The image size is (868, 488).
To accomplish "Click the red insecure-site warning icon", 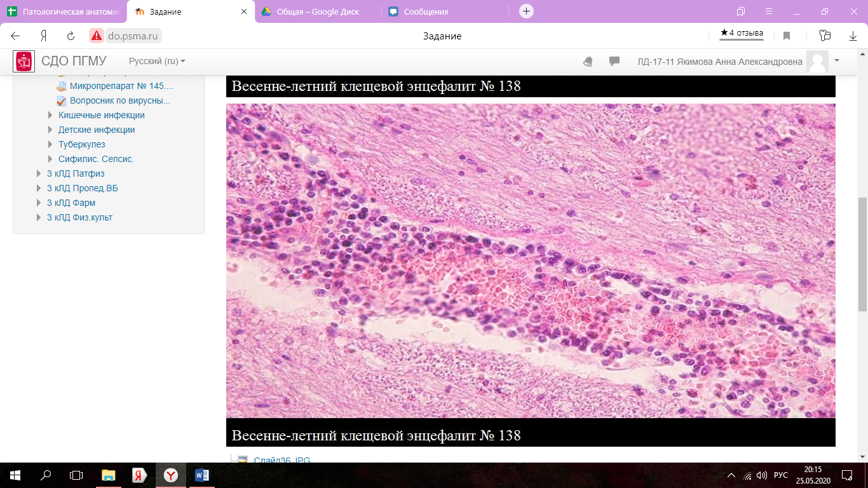I will point(96,36).
